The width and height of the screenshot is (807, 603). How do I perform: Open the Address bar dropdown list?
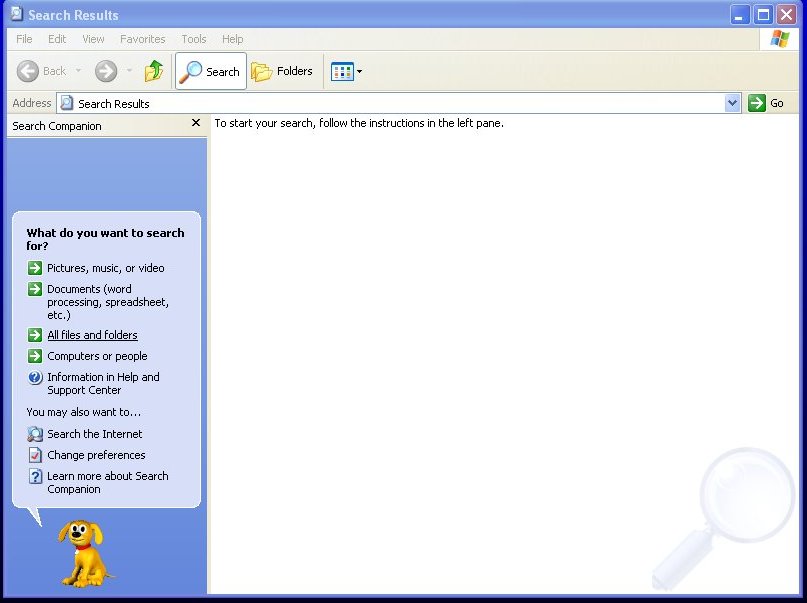(732, 103)
